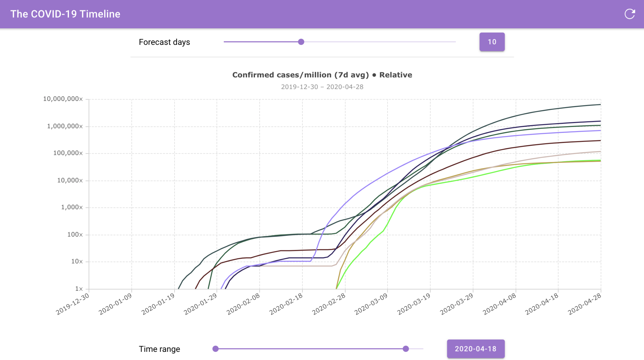Click the Time range start slider handle
This screenshot has height=360, width=644.
pos(215,349)
